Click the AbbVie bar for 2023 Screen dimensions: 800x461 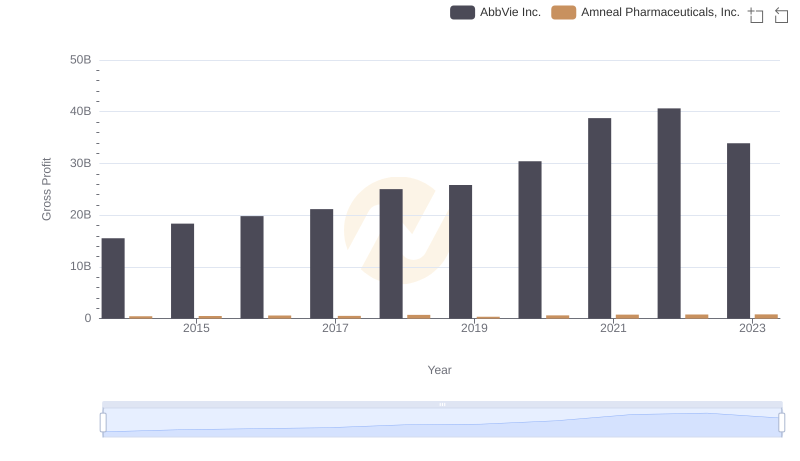739,231
